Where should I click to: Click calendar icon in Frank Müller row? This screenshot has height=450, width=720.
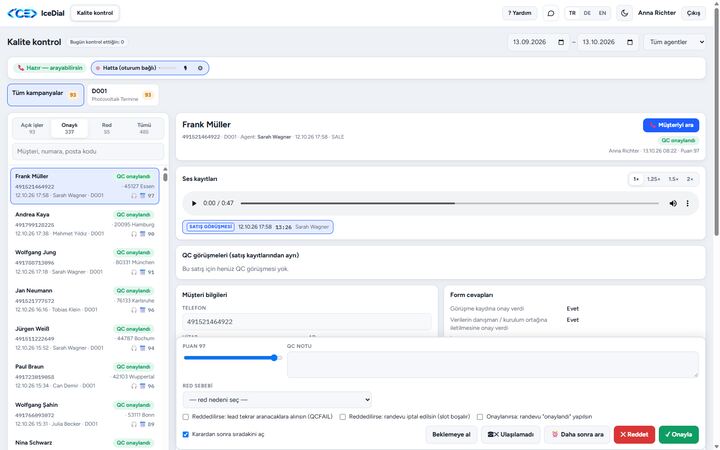(142, 196)
